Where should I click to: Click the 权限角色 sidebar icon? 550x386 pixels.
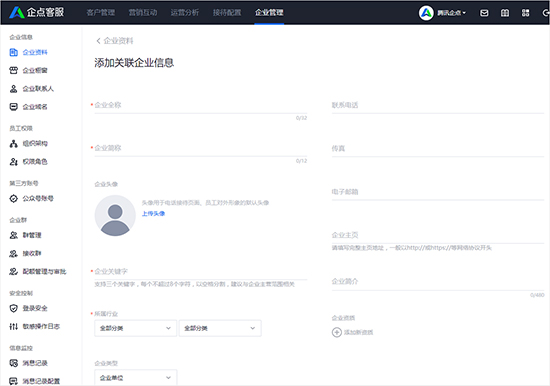[x=13, y=162]
